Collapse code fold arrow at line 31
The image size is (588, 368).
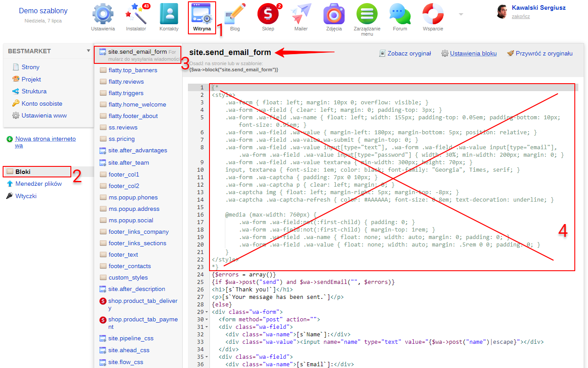point(207,327)
